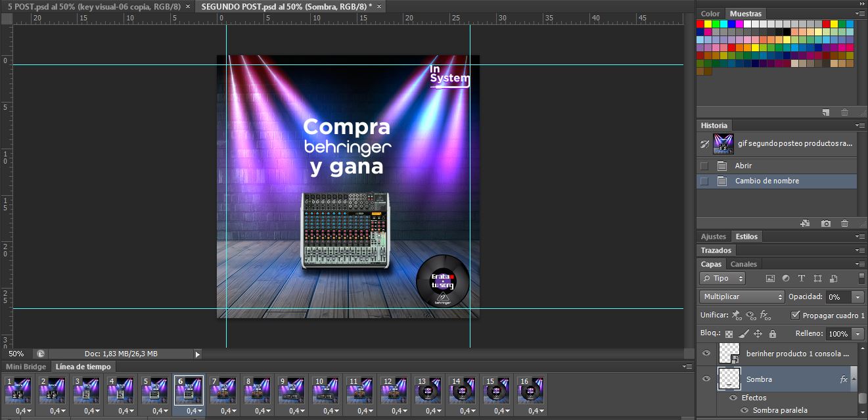Viewport: 868px width, 420px height.
Task: Set history brush source on the snapshot
Action: pos(705,143)
